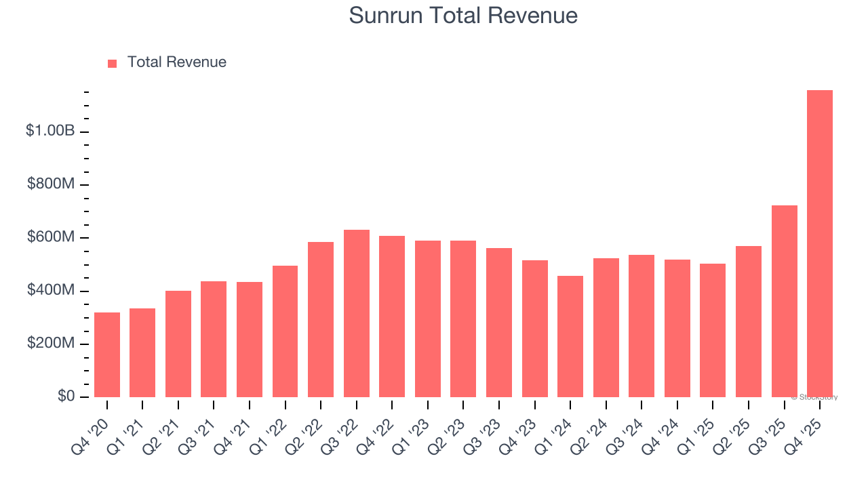This screenshot has width=868, height=488.
Task: Select the Q2 '21 revenue bar
Action: click(x=178, y=344)
